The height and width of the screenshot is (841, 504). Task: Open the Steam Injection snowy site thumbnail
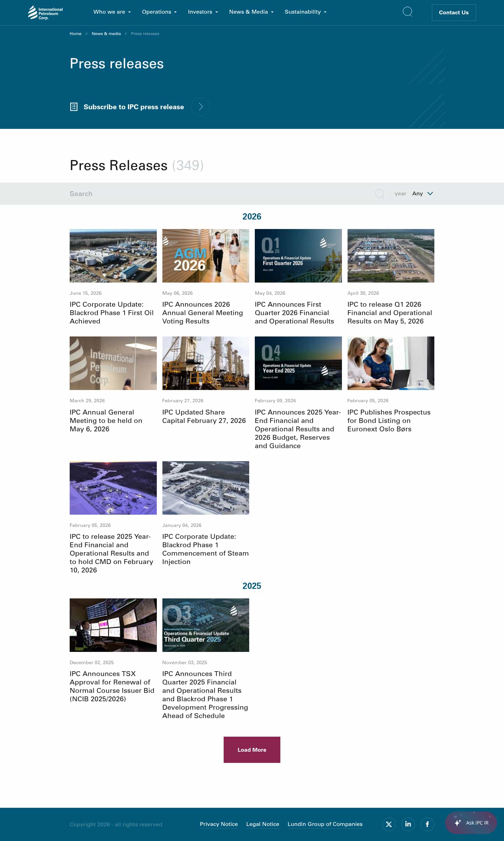tap(206, 488)
